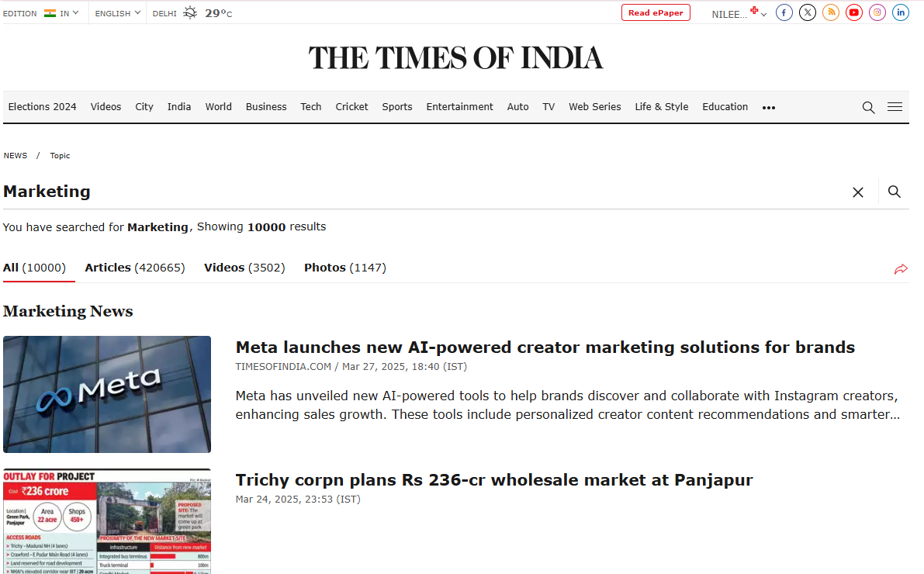The height and width of the screenshot is (574, 924).
Task: Expand the NILEE user account dropdown
Action: (739, 14)
